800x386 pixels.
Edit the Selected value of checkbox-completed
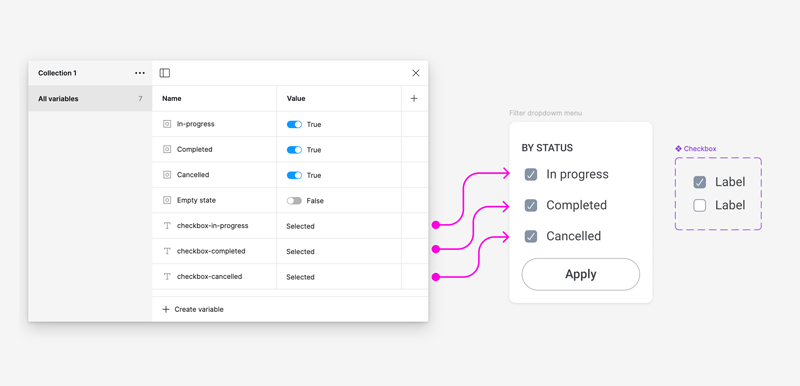click(300, 252)
